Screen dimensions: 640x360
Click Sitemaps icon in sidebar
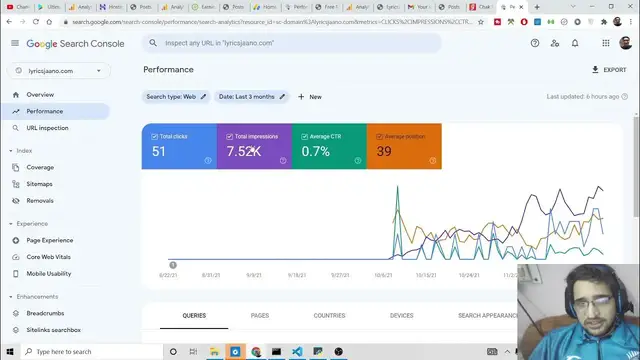[x=16, y=184]
